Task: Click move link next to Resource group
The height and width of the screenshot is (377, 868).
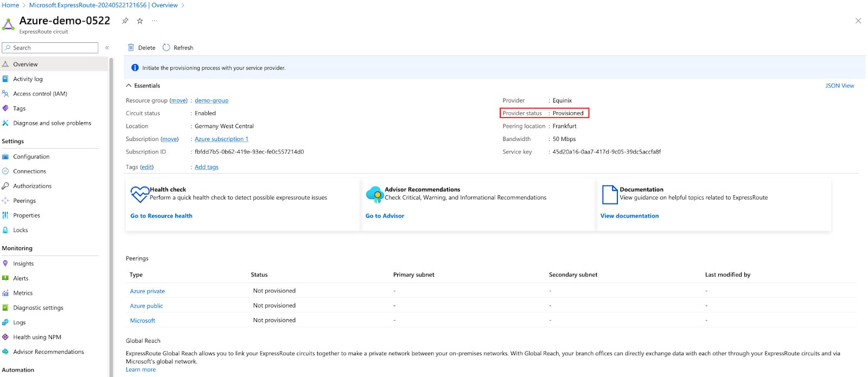Action: pos(178,100)
